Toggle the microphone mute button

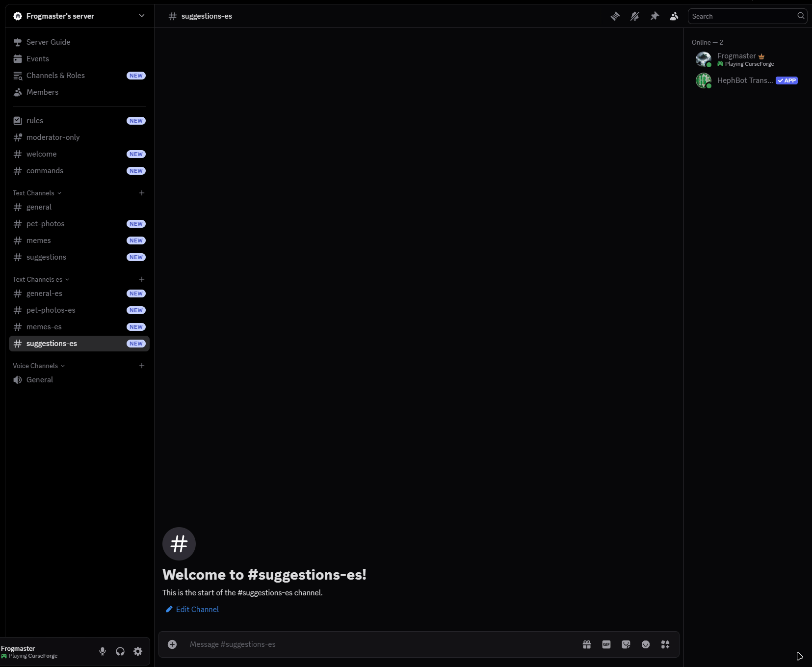click(103, 651)
